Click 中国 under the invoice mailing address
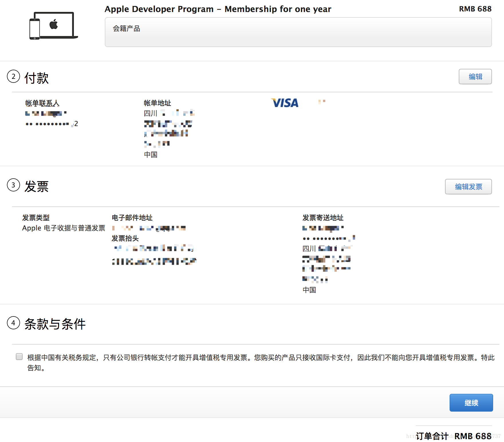Screen dimensions: 504x442 coord(309,290)
